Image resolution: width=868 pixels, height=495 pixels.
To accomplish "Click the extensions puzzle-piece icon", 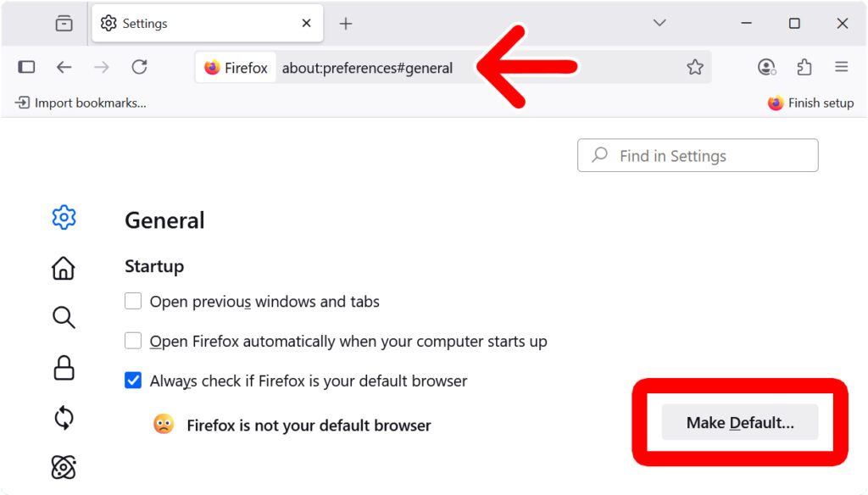I will click(804, 67).
